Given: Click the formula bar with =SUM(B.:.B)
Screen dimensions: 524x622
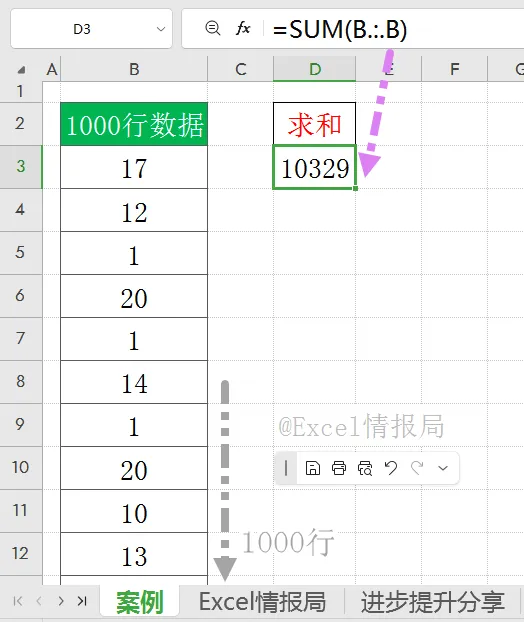Looking at the screenshot, I should click(x=353, y=29).
